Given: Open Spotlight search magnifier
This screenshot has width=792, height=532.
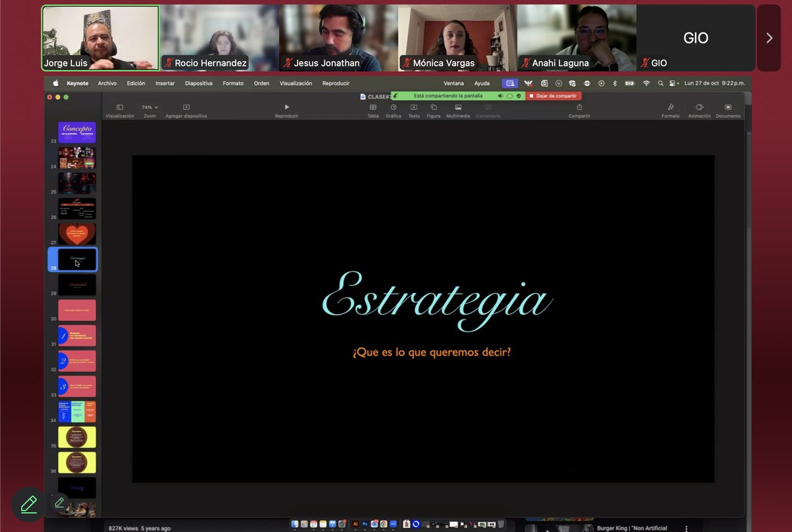Looking at the screenshot, I should [x=661, y=83].
